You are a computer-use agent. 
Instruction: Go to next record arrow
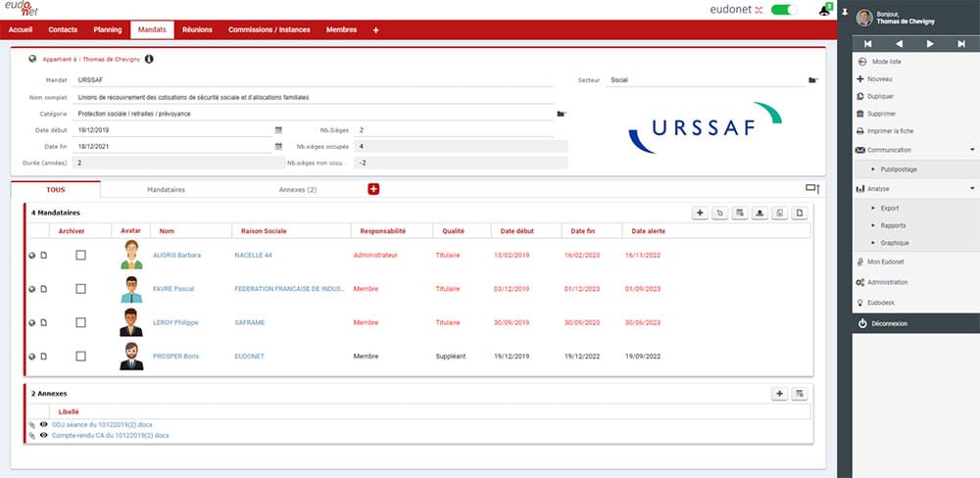tap(930, 44)
